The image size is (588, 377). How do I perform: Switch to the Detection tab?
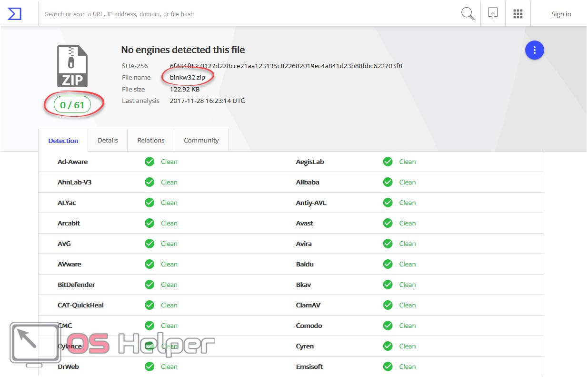click(63, 141)
